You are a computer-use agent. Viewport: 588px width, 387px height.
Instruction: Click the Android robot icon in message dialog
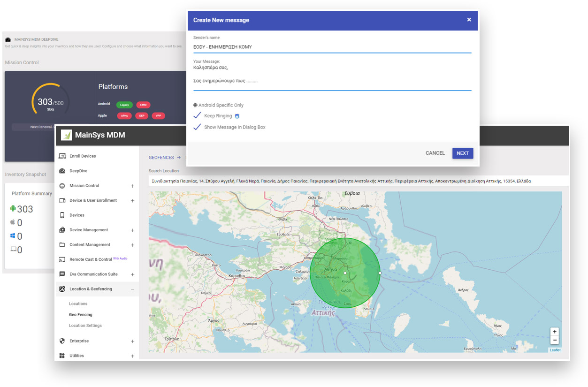[x=195, y=105]
